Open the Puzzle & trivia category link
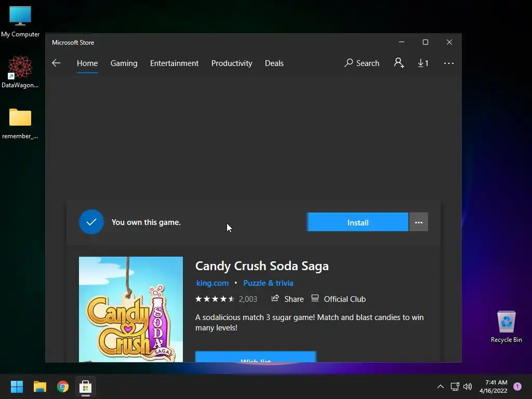The width and height of the screenshot is (532, 399). (x=268, y=283)
